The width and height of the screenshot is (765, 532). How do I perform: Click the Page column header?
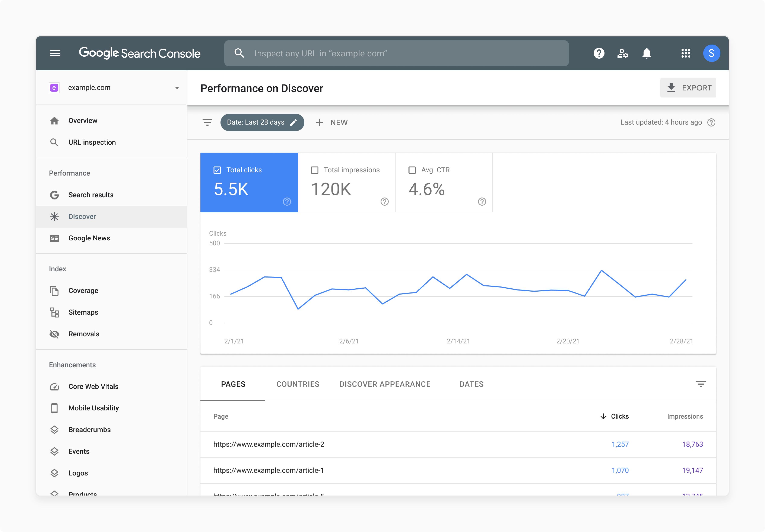coord(220,416)
